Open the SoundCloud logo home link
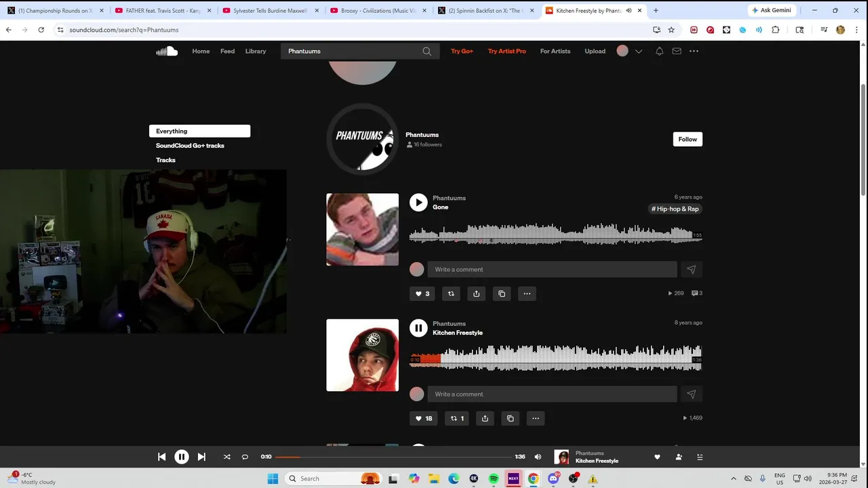 click(167, 51)
